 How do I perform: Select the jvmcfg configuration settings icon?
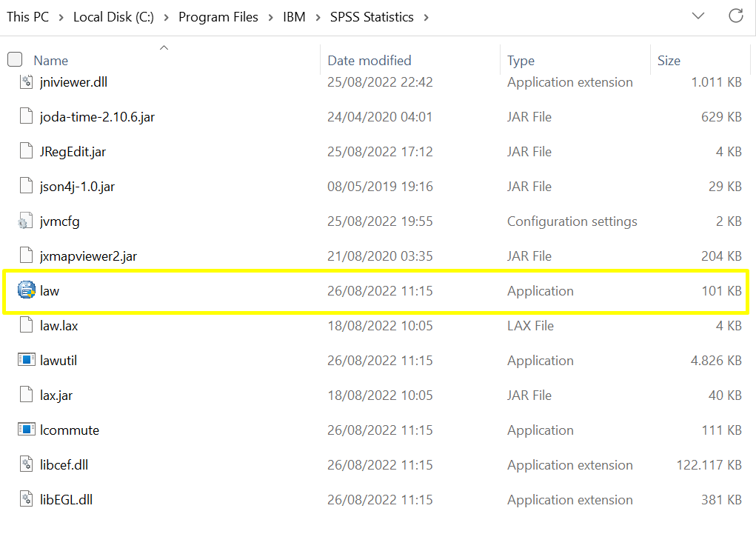click(27, 221)
